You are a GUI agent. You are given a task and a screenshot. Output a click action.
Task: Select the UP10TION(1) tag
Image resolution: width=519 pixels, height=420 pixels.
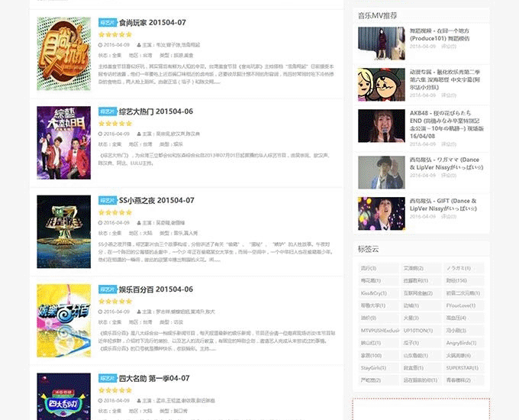(x=421, y=331)
